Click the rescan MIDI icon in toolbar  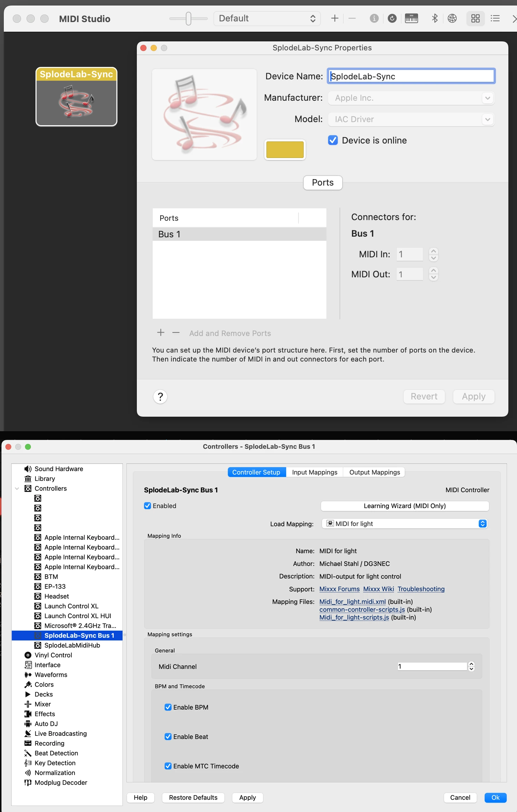[x=392, y=18]
